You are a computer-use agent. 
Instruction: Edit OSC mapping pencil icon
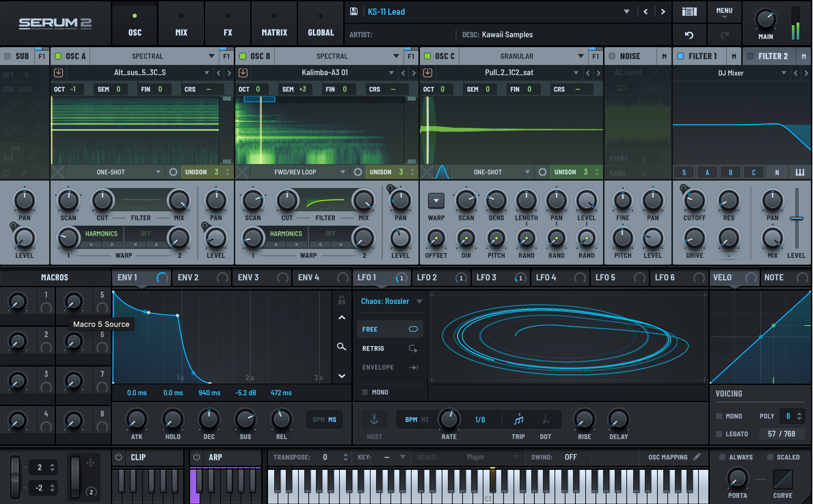tap(697, 457)
